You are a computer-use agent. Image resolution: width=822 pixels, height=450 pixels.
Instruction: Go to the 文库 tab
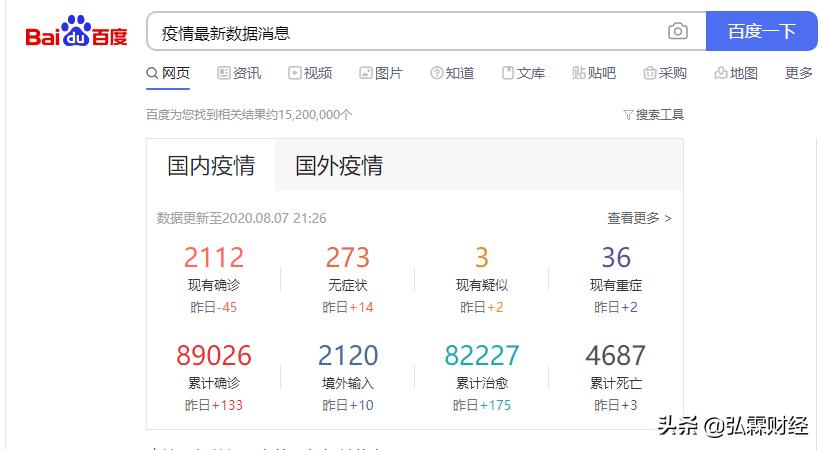tap(523, 73)
